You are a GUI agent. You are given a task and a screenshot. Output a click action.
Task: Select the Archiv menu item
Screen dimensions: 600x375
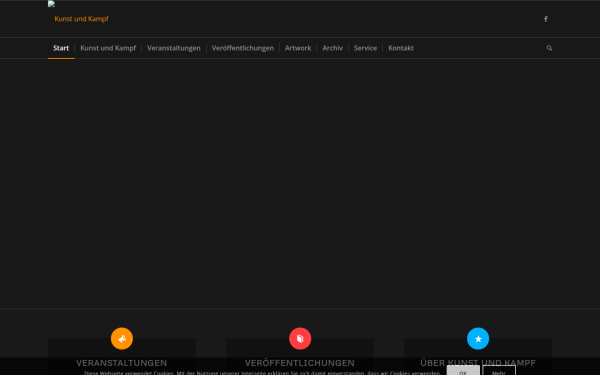click(x=332, y=48)
